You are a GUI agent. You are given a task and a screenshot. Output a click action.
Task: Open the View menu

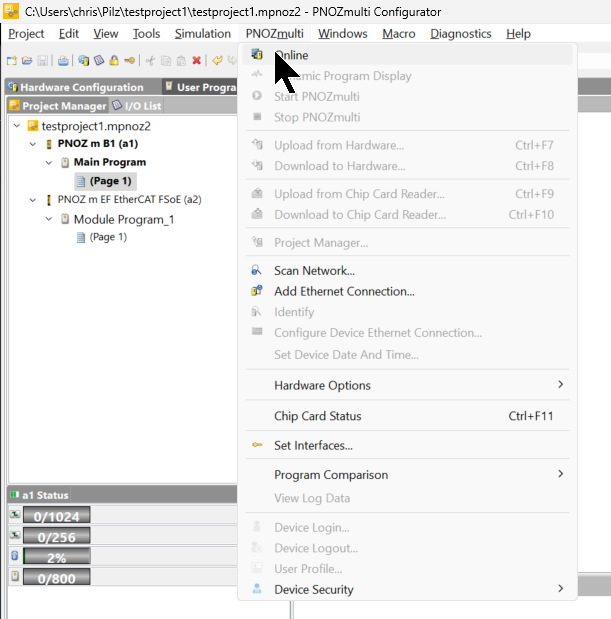pos(106,34)
